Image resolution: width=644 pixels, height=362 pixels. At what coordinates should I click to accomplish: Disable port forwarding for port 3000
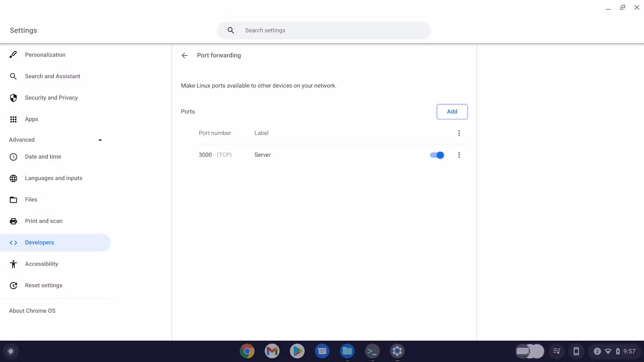pyautogui.click(x=437, y=155)
